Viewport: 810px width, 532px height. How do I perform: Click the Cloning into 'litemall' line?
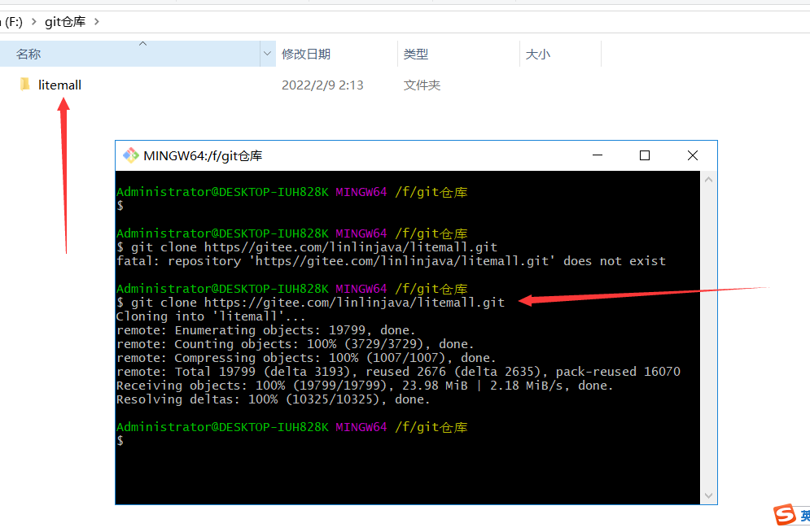[211, 316]
